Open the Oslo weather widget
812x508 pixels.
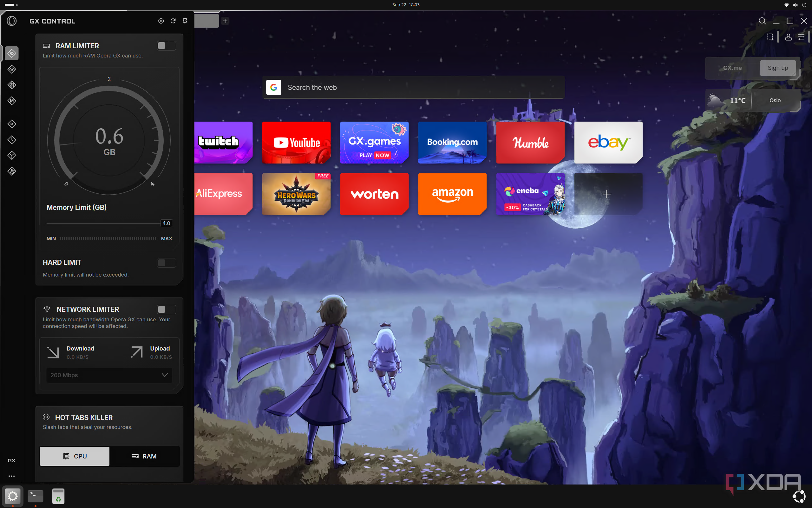pyautogui.click(x=753, y=100)
